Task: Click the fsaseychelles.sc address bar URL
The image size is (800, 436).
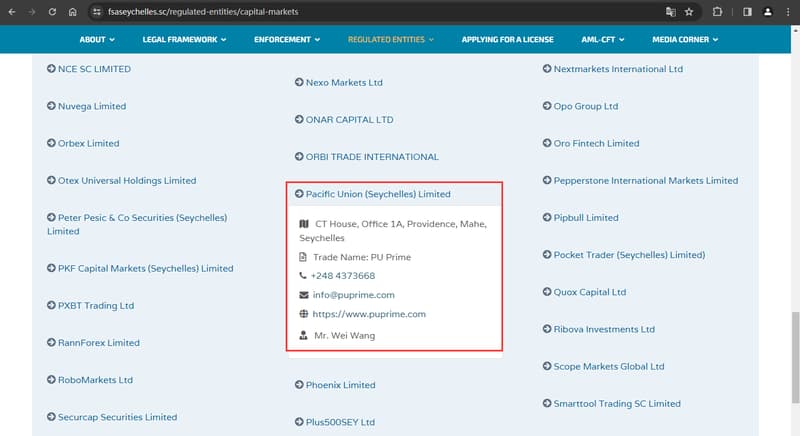Action: coord(203,12)
